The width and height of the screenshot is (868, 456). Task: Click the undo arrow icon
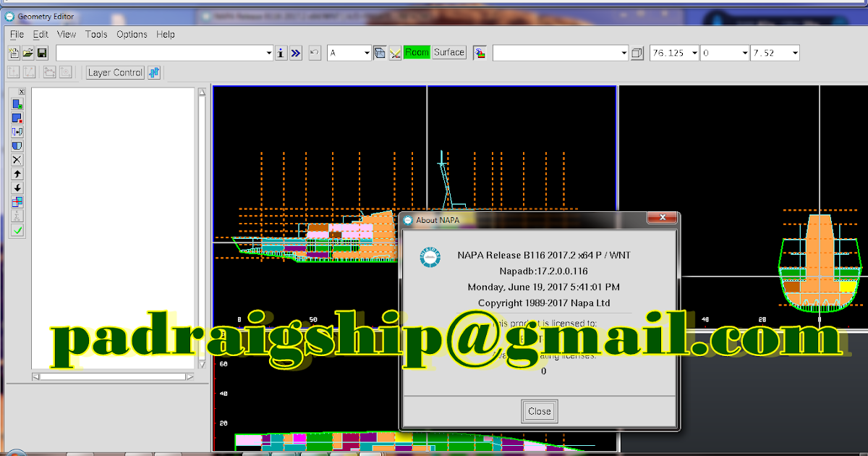click(315, 53)
